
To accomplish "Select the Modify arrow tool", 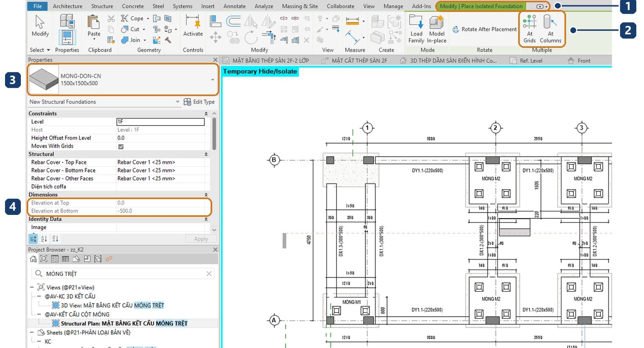I will coord(40,26).
